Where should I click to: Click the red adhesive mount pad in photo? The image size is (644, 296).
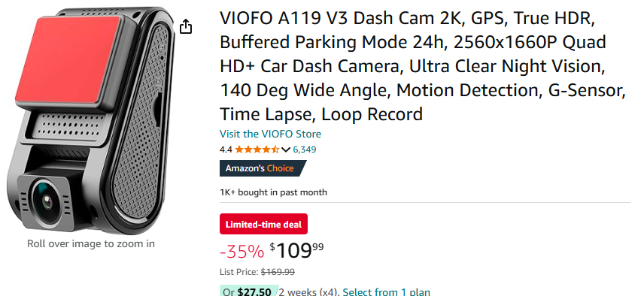68,61
